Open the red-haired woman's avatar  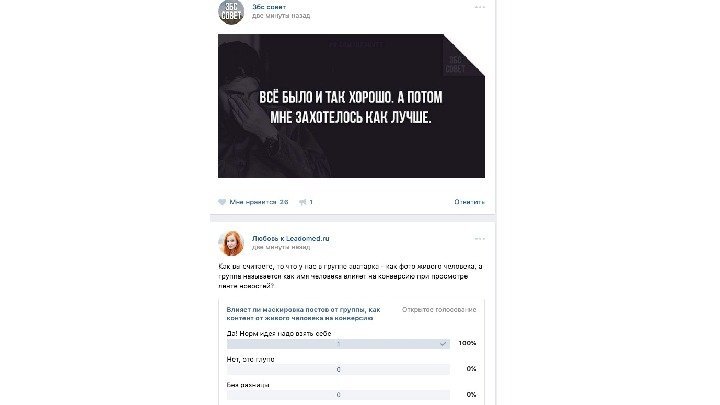[231, 243]
